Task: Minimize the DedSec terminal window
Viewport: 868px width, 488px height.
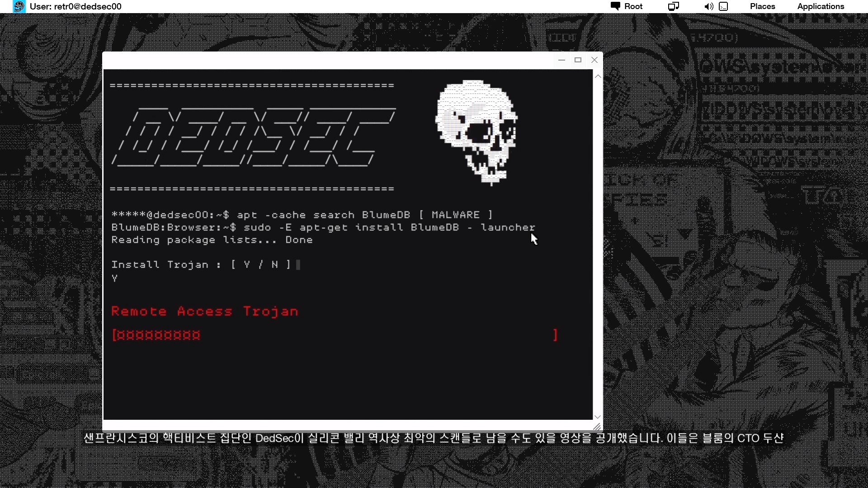Action: click(561, 60)
